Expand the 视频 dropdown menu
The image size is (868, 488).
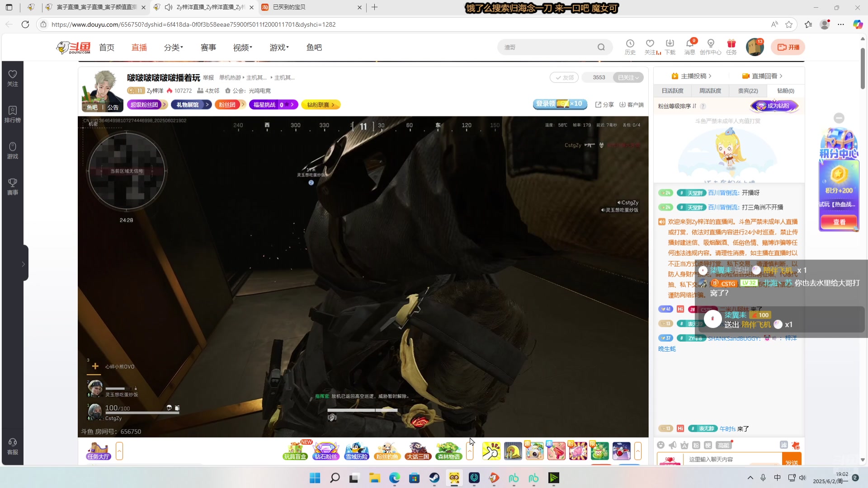(242, 47)
